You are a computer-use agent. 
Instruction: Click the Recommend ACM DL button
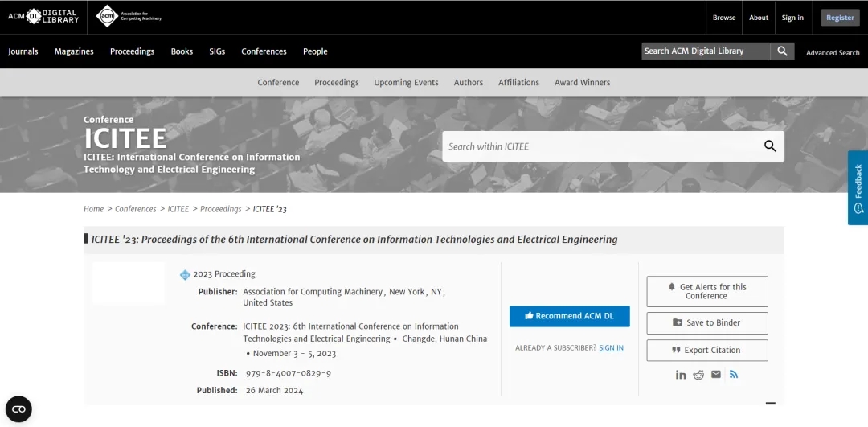click(x=570, y=316)
